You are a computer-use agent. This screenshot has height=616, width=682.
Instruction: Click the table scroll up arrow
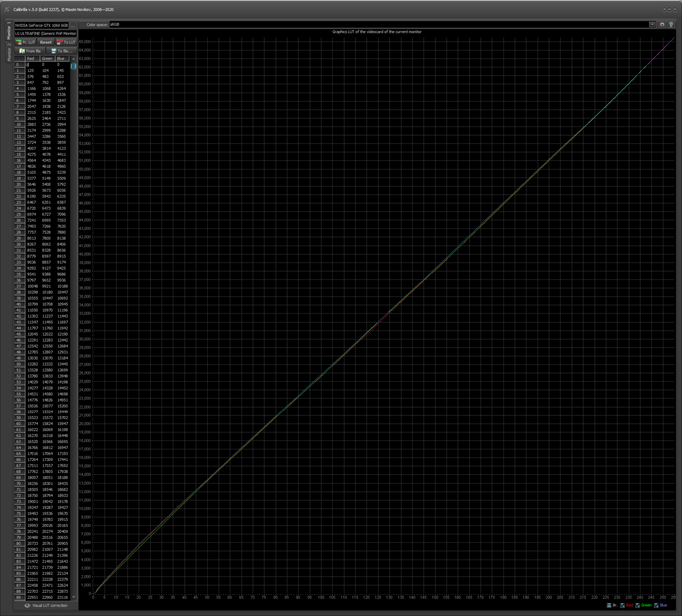[74, 59]
